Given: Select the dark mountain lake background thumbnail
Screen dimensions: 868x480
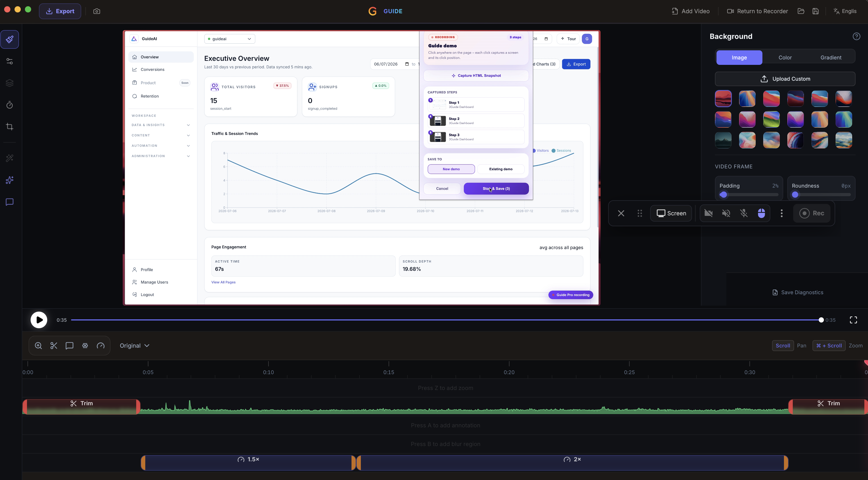Looking at the screenshot, I should pos(723,140).
